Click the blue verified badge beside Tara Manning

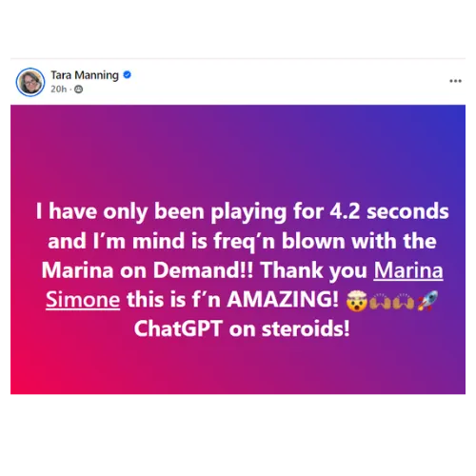click(x=128, y=75)
